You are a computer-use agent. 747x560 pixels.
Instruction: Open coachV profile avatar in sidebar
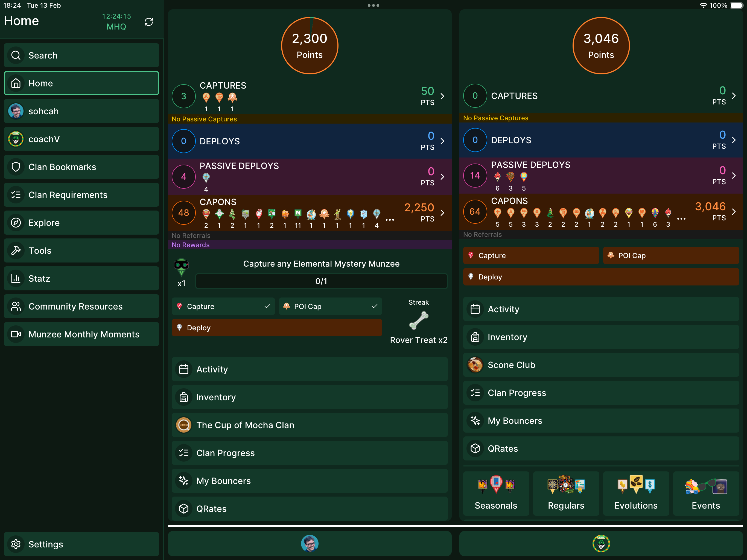point(16,139)
